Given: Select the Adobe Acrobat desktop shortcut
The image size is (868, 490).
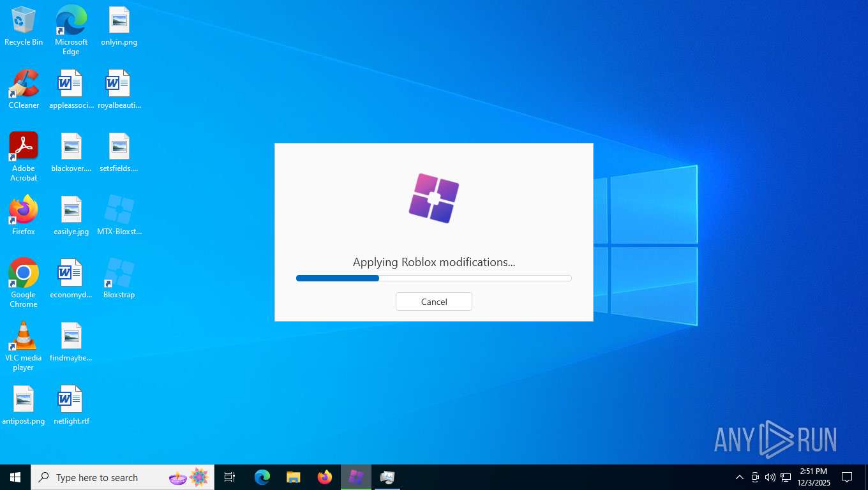Looking at the screenshot, I should click(x=24, y=157).
